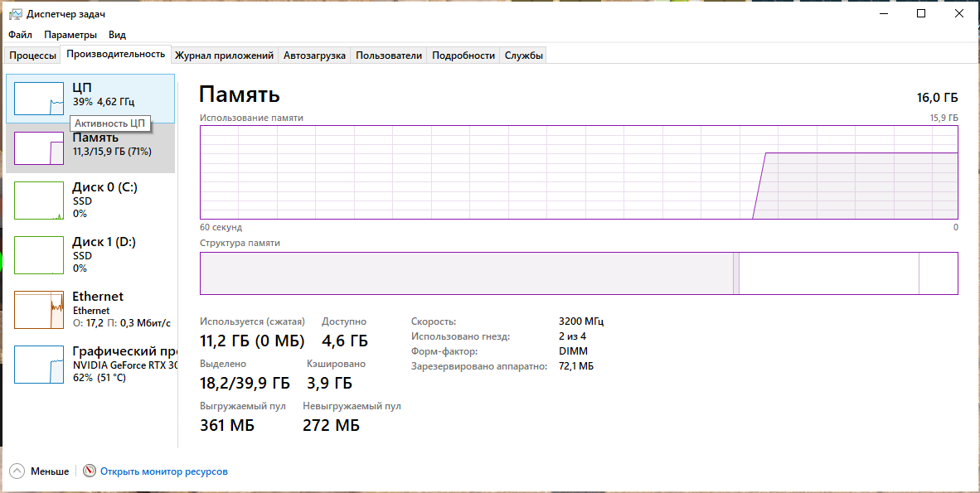Click the memory composition bar

[x=579, y=273]
